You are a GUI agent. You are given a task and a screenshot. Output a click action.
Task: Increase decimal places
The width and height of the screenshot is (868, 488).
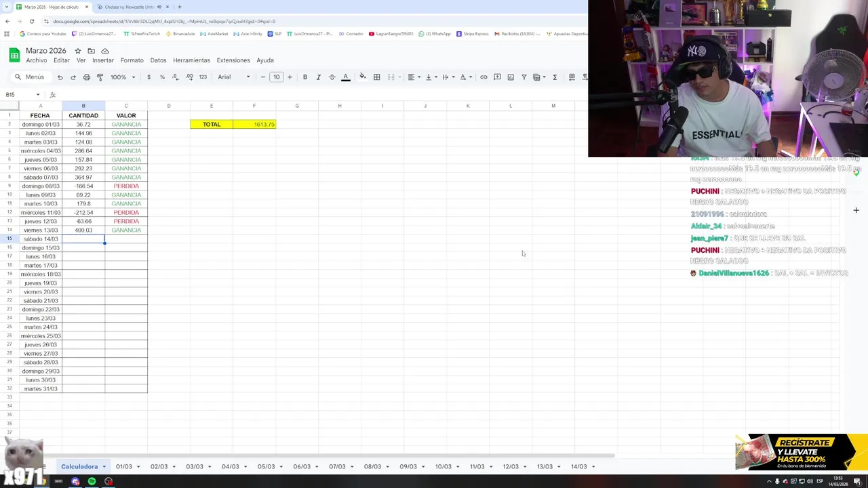(x=189, y=77)
